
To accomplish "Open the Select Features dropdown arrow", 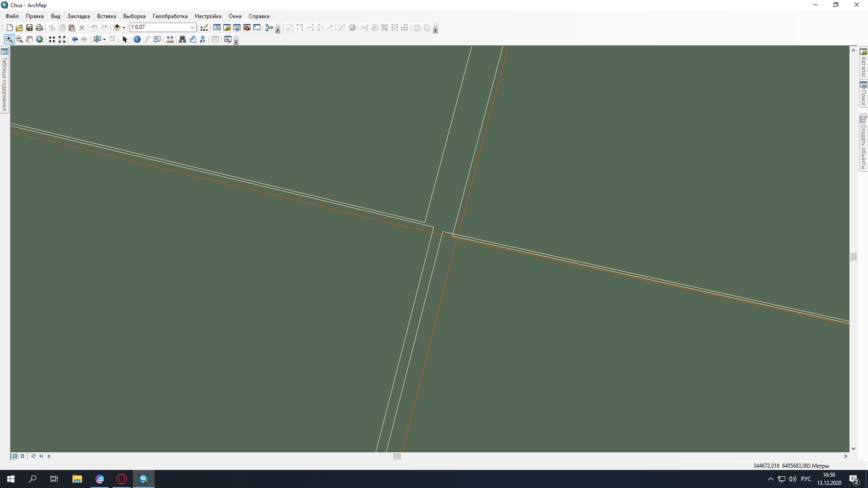I will [x=104, y=39].
